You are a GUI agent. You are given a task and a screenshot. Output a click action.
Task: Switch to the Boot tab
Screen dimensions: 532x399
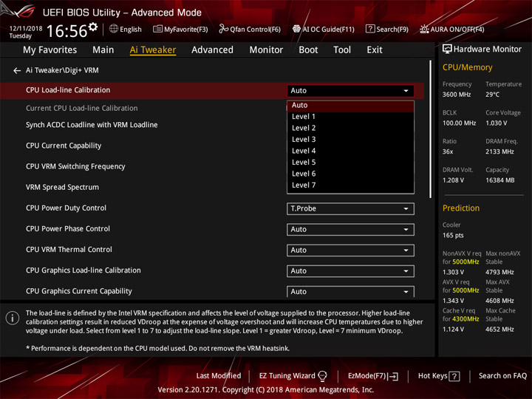click(308, 50)
